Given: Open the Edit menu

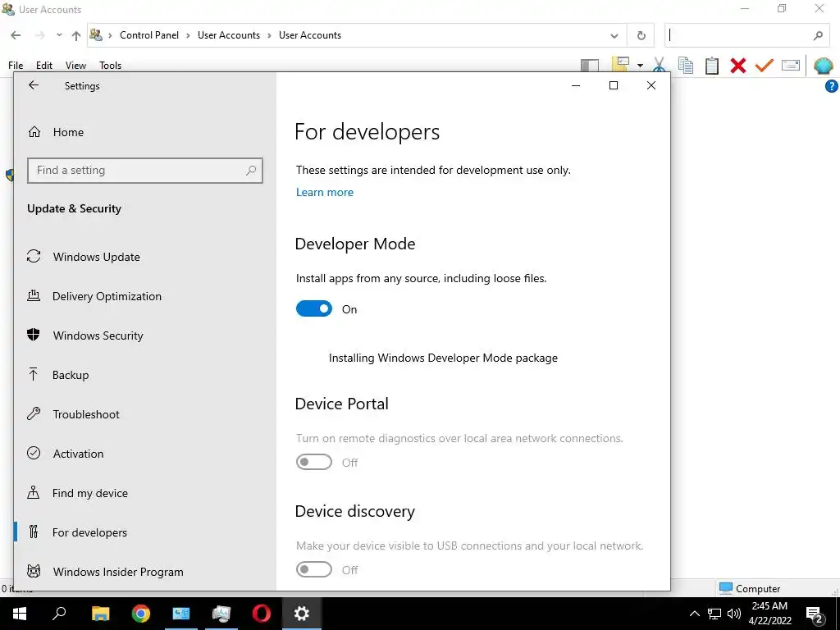Looking at the screenshot, I should (44, 66).
